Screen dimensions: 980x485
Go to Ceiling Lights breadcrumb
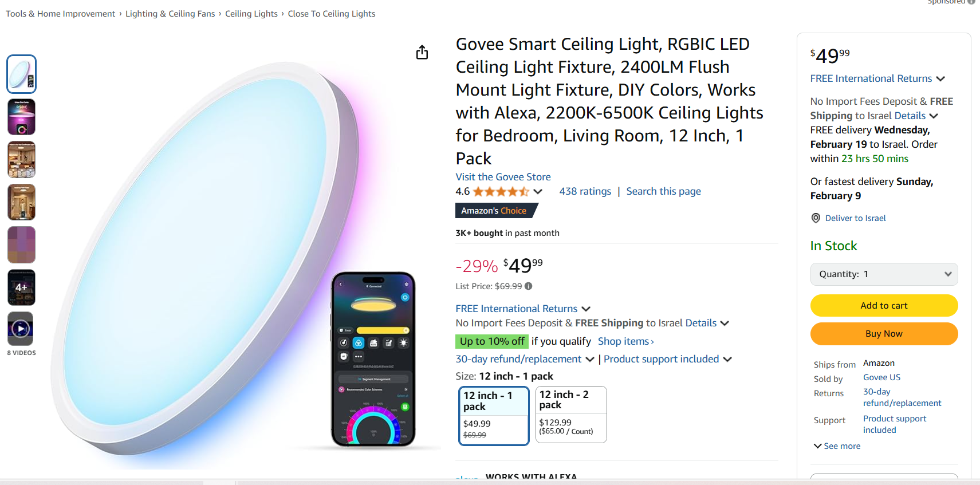[x=251, y=14]
